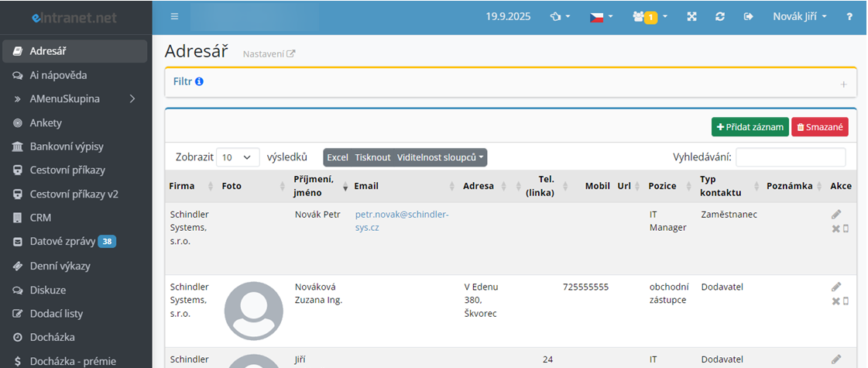This screenshot has width=868, height=368.
Task: Click the mobile phone icon for Novák Petr
Action: [846, 229]
